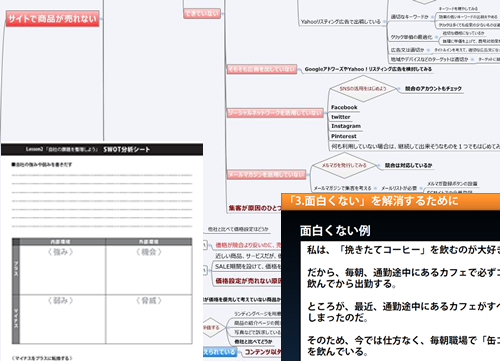The height and width of the screenshot is (361, 500).
Task: Select '競合のアカウントもチェック' node
Action: [x=433, y=89]
